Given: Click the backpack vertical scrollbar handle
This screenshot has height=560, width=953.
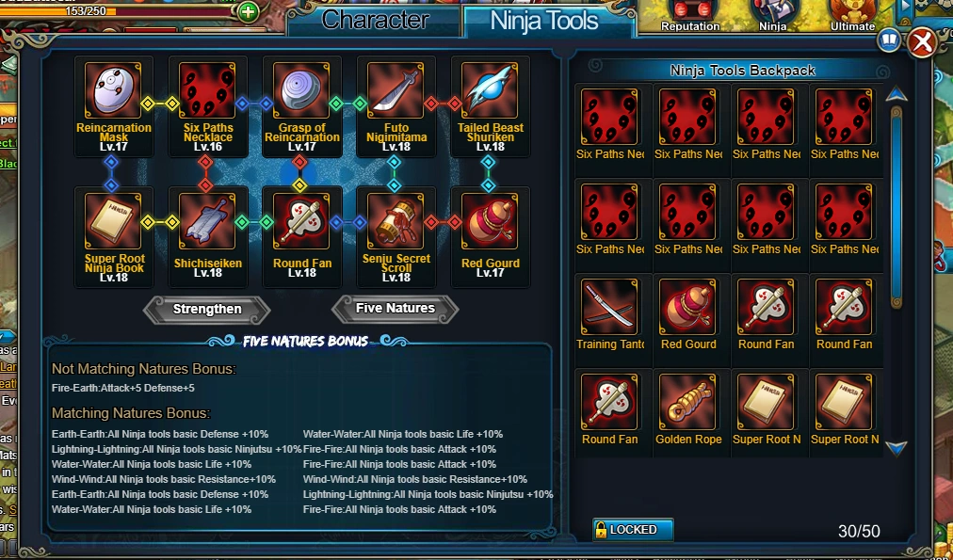Looking at the screenshot, I should pos(896,206).
